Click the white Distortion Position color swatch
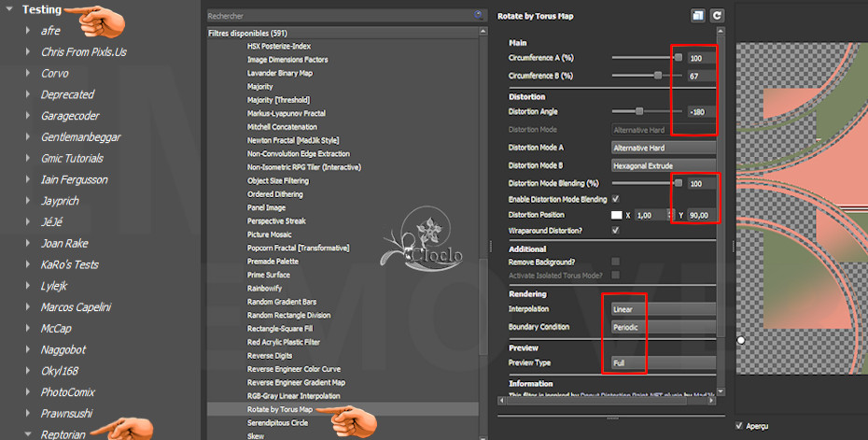This screenshot has width=868, height=440. (616, 215)
